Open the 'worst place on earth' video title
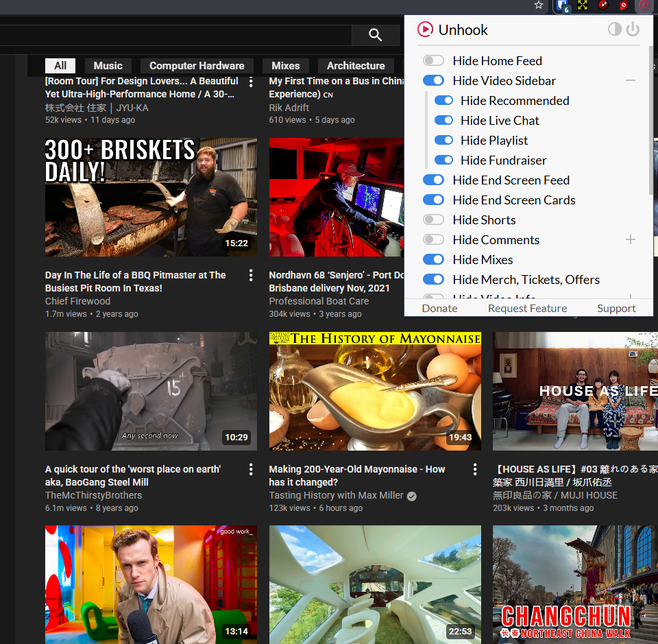Viewport: 658px width, 644px height. click(x=132, y=475)
